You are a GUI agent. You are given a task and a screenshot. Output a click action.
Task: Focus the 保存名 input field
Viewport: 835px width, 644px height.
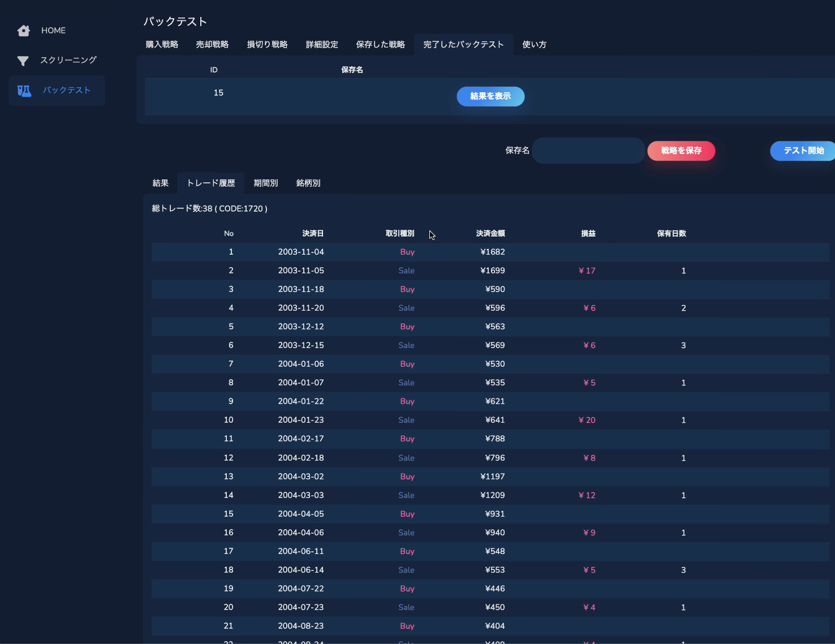tap(588, 151)
